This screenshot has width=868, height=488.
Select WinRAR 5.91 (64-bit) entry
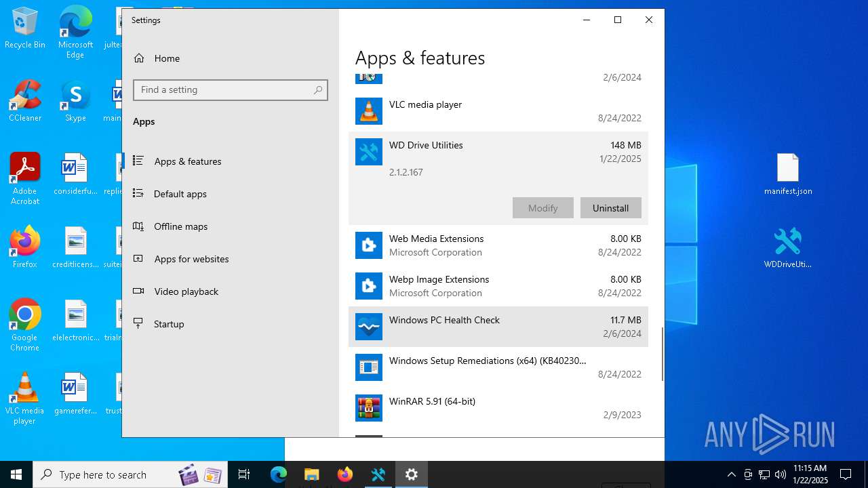498,408
